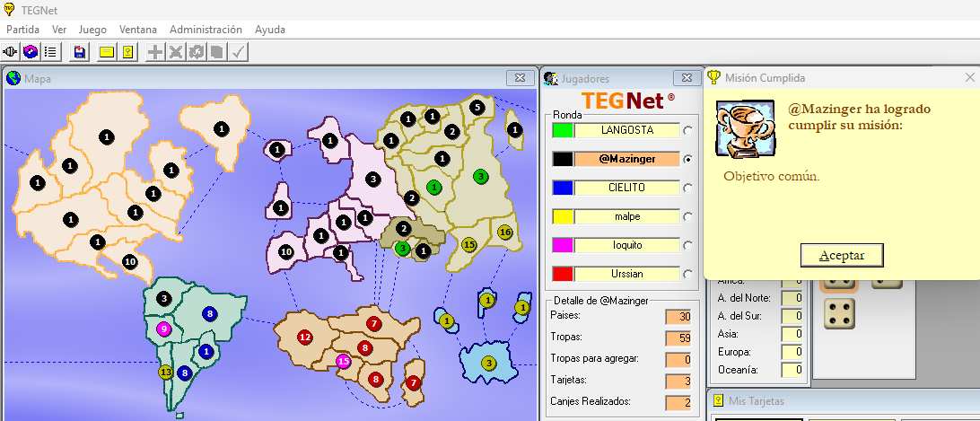Viewport: 980px width, 421px height.
Task: Open the bulleted list toolbar icon
Action: coord(50,52)
